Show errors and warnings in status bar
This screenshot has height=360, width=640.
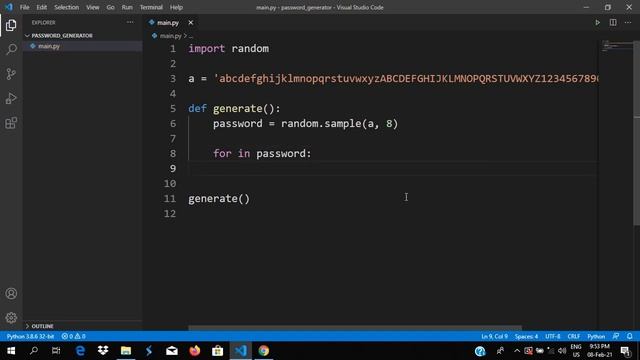point(73,336)
